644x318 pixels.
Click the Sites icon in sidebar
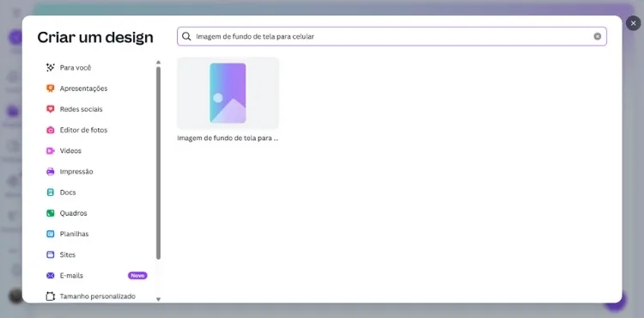click(50, 254)
